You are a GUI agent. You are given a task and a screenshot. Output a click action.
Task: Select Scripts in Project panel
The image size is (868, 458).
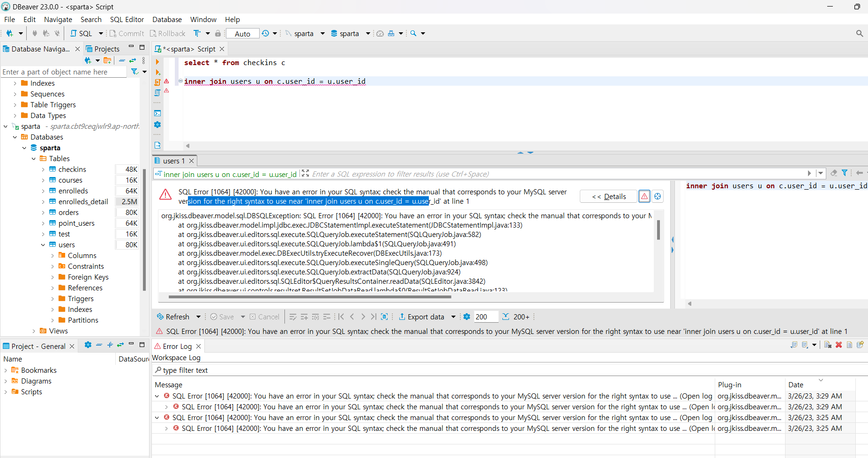(x=31, y=392)
